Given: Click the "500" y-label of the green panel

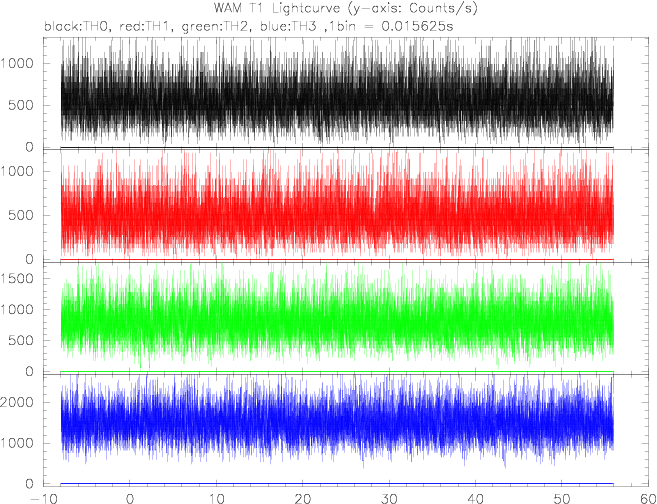Looking at the screenshot, I should point(21,341).
